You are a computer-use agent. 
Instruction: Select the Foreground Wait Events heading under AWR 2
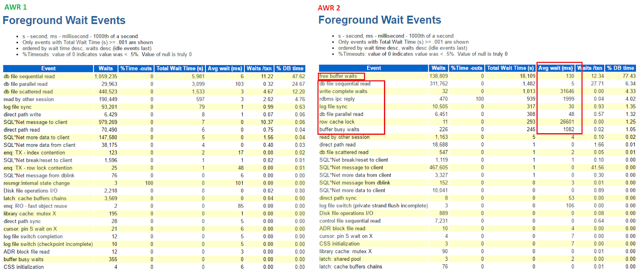(380, 20)
